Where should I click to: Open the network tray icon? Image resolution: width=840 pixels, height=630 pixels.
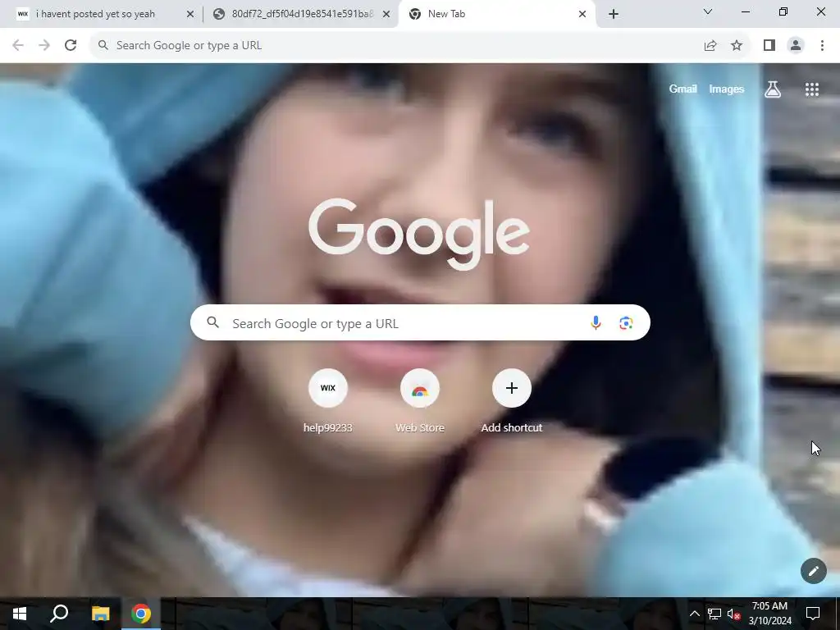point(714,614)
